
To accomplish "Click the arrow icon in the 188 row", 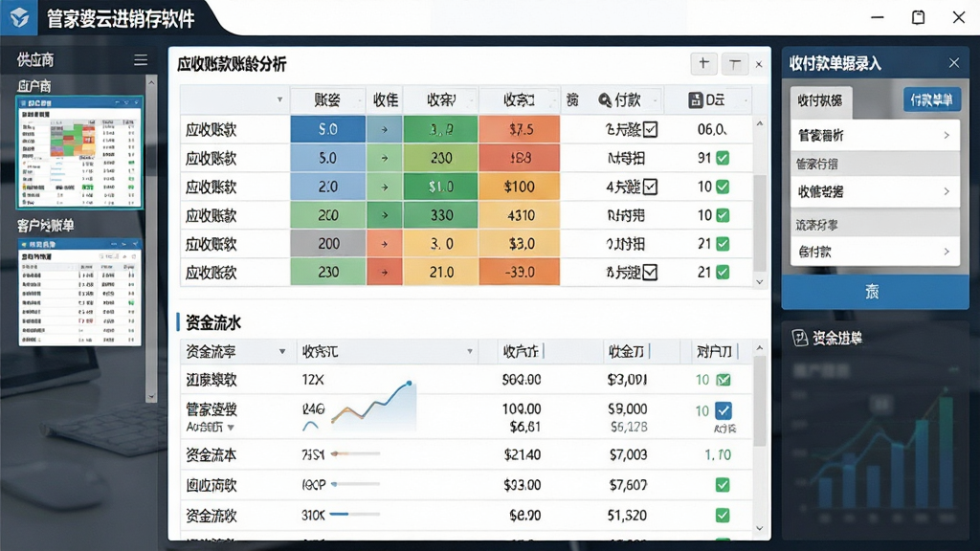I will click(385, 158).
